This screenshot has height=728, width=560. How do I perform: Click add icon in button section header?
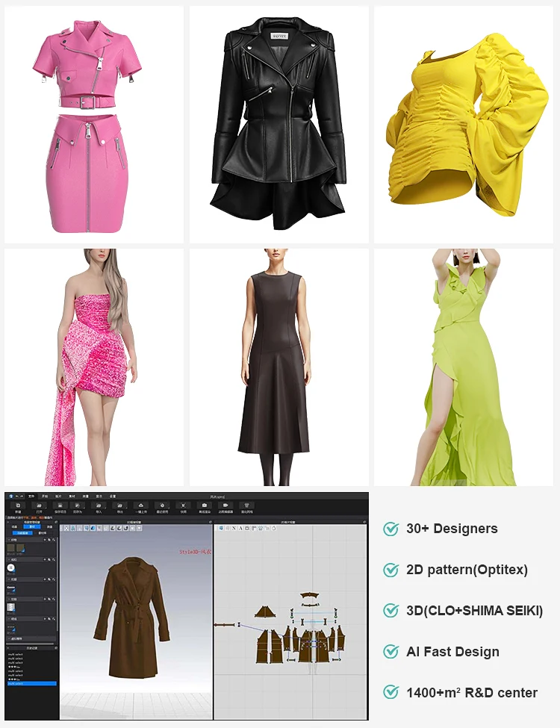point(45,559)
